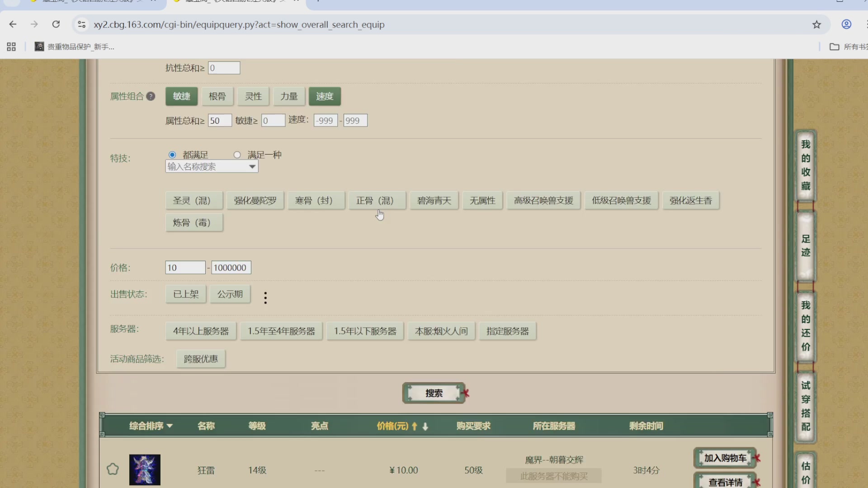
Task: Open the 贵重物品保护 bookmark
Action: pyautogui.click(x=75, y=46)
